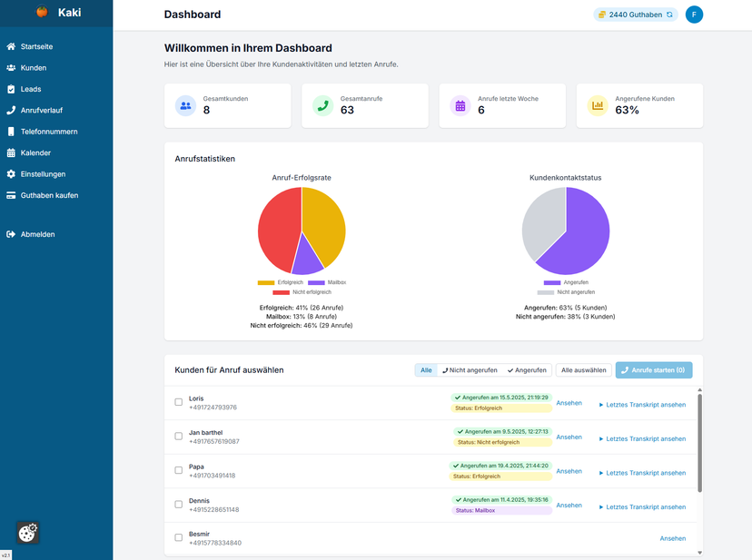Click the Kaki persimmon logo icon

(42, 13)
